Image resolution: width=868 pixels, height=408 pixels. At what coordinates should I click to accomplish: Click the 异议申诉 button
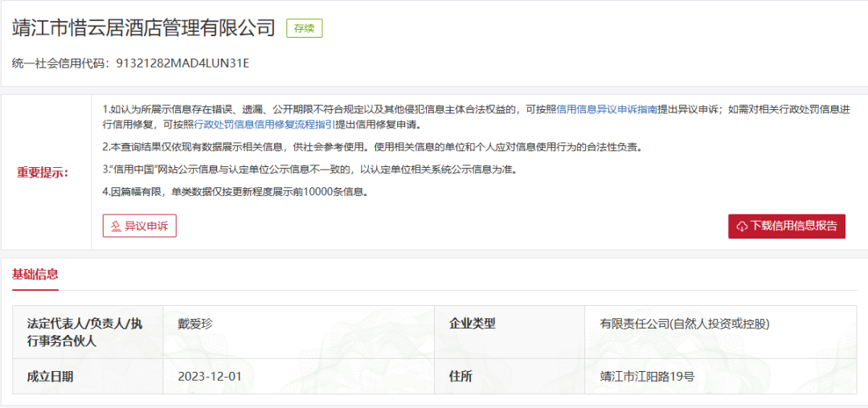point(140,226)
